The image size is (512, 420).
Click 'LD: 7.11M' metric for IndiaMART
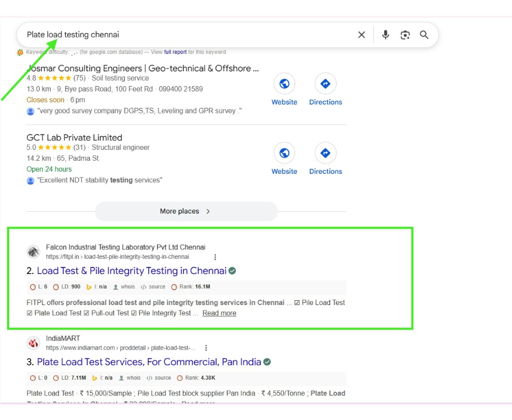click(70, 378)
